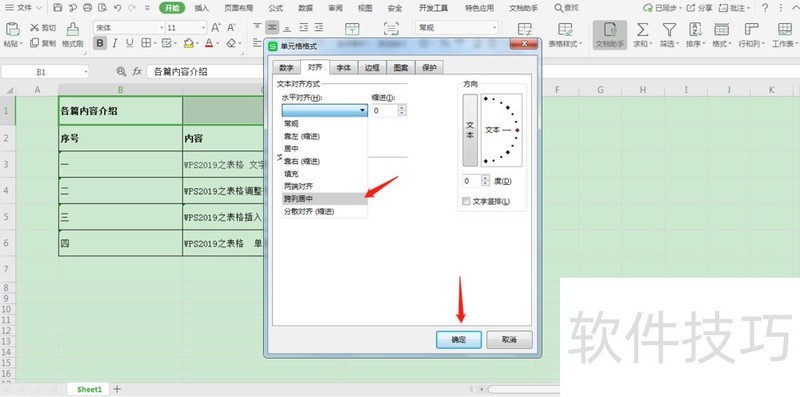Image resolution: width=800 pixels, height=397 pixels.
Task: Switch to the 边框 tab in dialog
Action: 372,68
